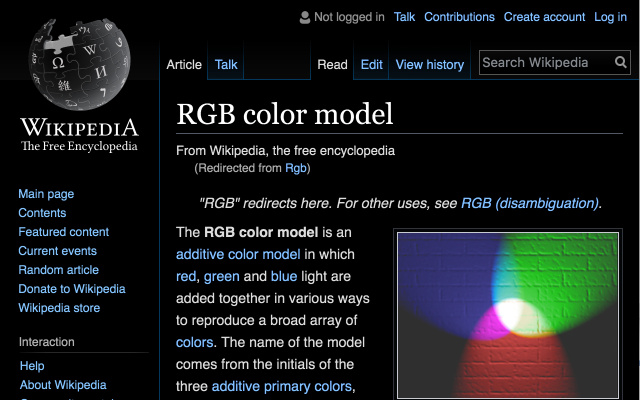Image resolution: width=640 pixels, height=400 pixels.
Task: Click the RGB color model heading
Action: click(284, 114)
